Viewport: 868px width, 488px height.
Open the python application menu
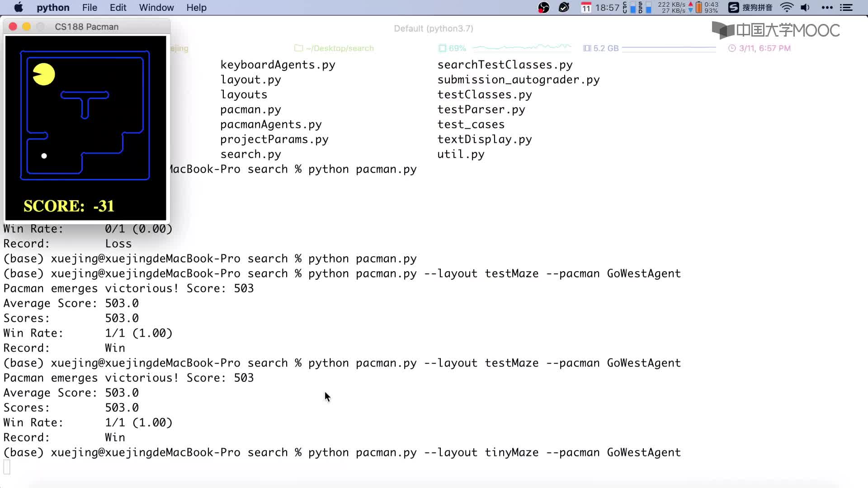pos(53,8)
